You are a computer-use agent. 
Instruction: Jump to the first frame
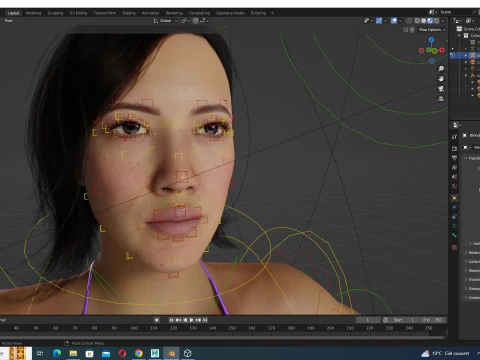click(171, 320)
